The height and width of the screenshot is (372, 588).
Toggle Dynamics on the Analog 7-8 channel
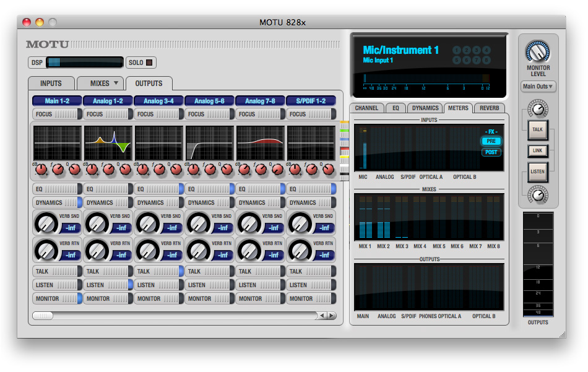coord(260,202)
